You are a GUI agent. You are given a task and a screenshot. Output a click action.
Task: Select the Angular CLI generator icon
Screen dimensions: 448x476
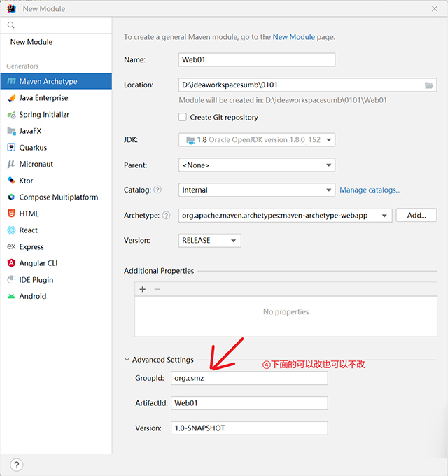pyautogui.click(x=11, y=263)
